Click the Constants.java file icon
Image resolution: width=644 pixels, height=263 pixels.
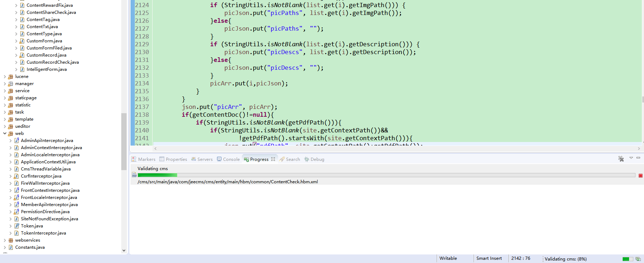tap(11, 247)
